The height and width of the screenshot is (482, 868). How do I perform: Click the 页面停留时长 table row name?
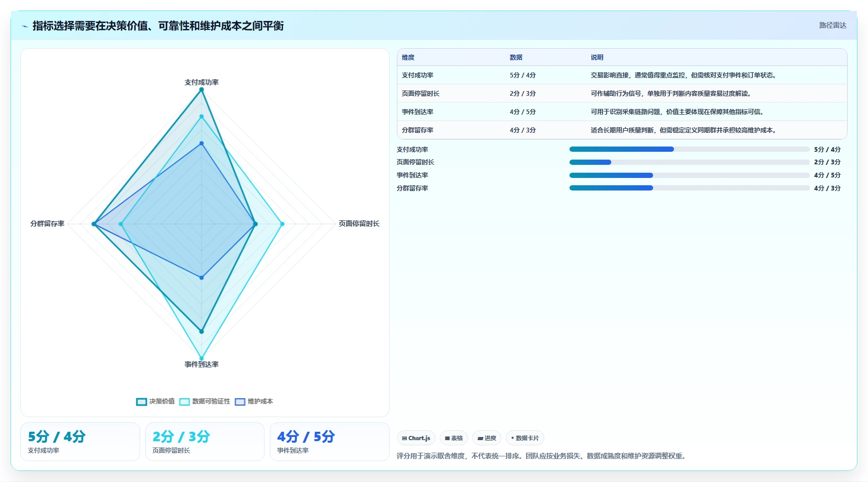click(x=420, y=94)
